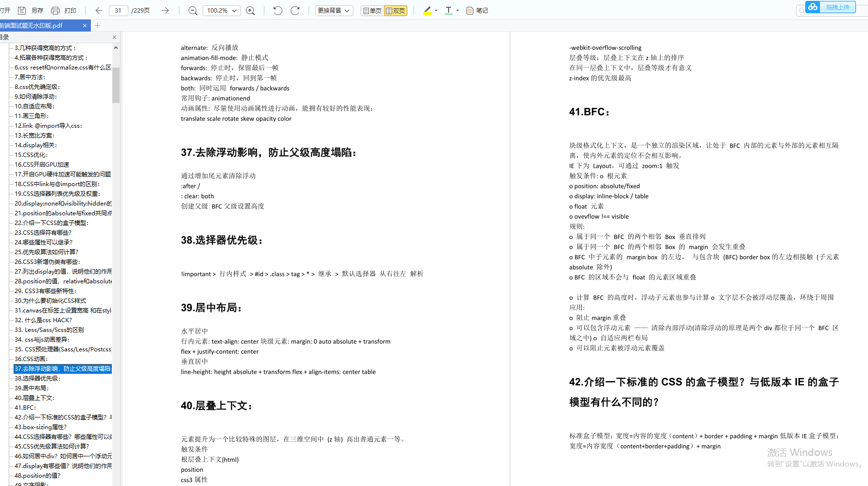Open outline item 38.选择器优先级
Screen dimensions: 868x486
(x=37, y=378)
